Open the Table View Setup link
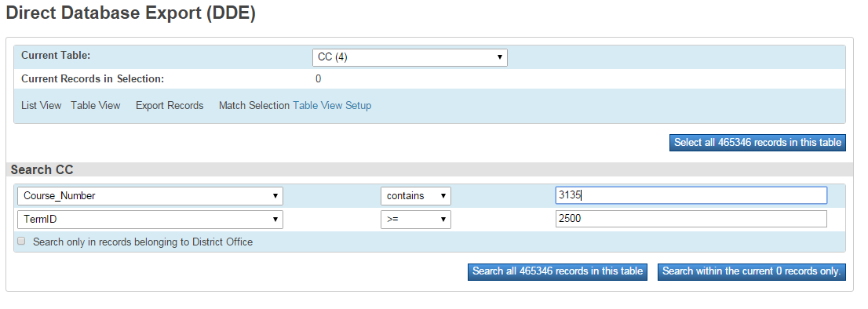 click(x=332, y=106)
